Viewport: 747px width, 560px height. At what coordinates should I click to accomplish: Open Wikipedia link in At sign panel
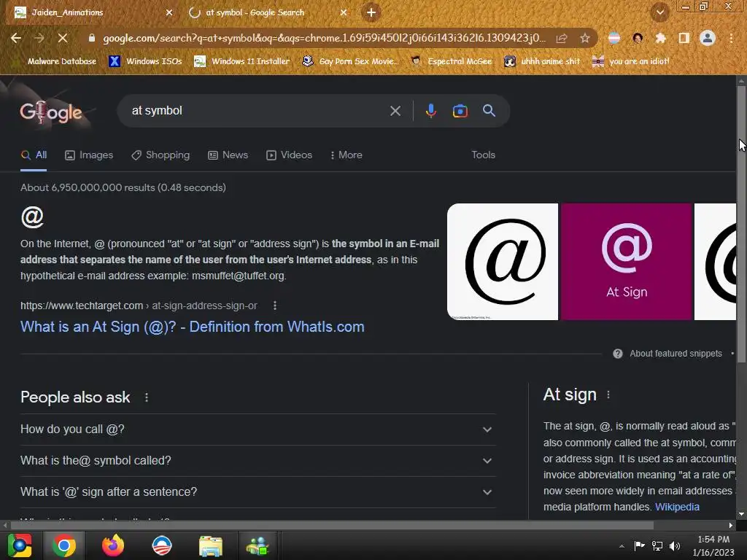[677, 507]
